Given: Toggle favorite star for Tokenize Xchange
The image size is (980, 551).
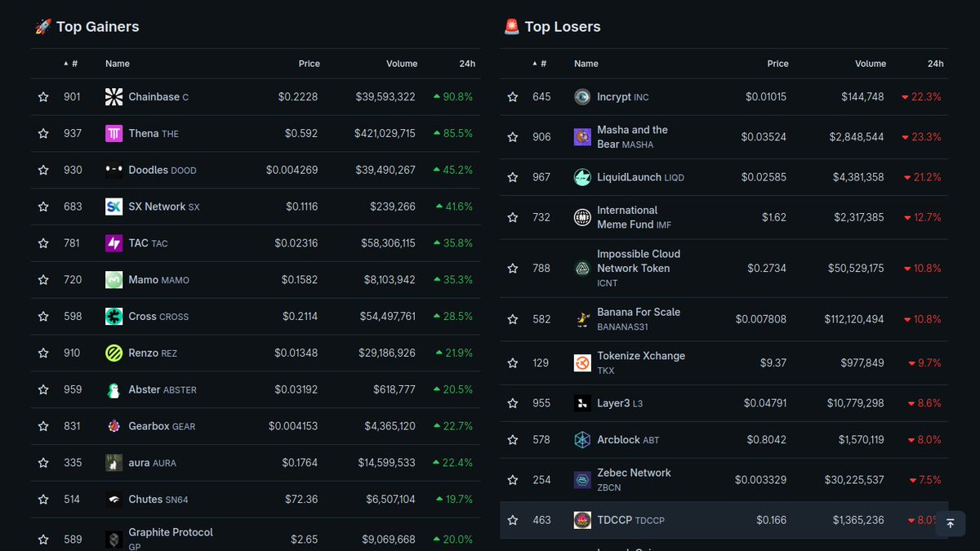Looking at the screenshot, I should click(x=512, y=363).
